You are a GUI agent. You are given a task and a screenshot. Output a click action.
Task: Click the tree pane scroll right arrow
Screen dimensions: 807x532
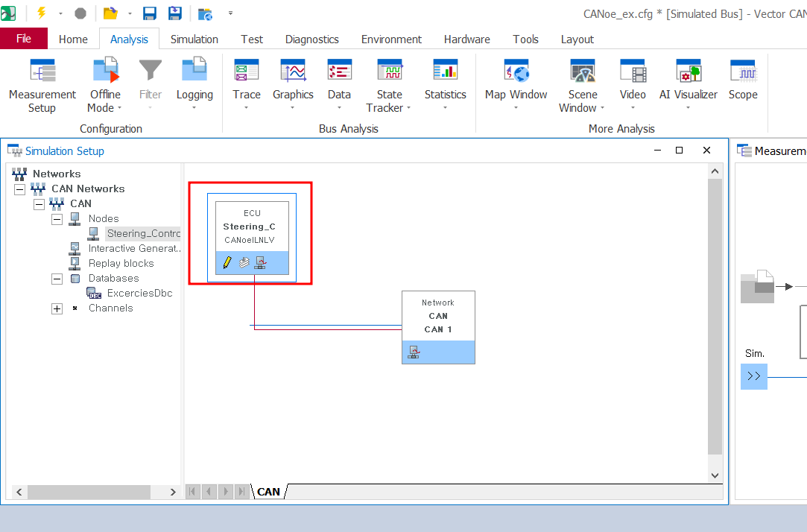coord(173,493)
